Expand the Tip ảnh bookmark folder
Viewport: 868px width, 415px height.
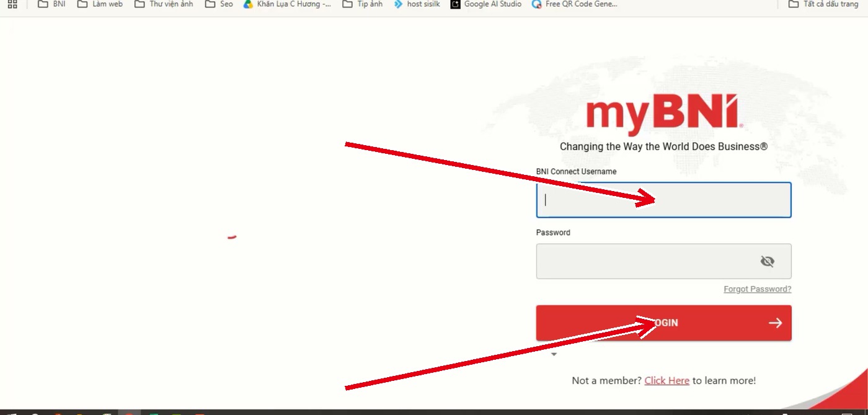[363, 4]
